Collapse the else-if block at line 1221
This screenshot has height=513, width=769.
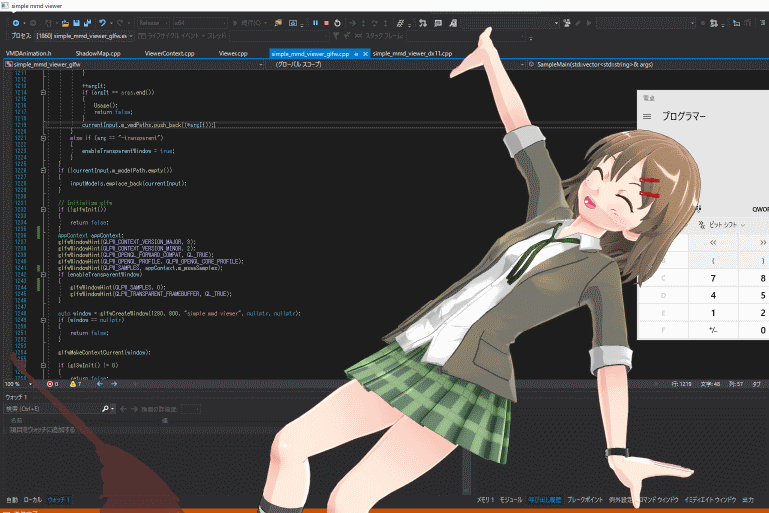click(43, 138)
